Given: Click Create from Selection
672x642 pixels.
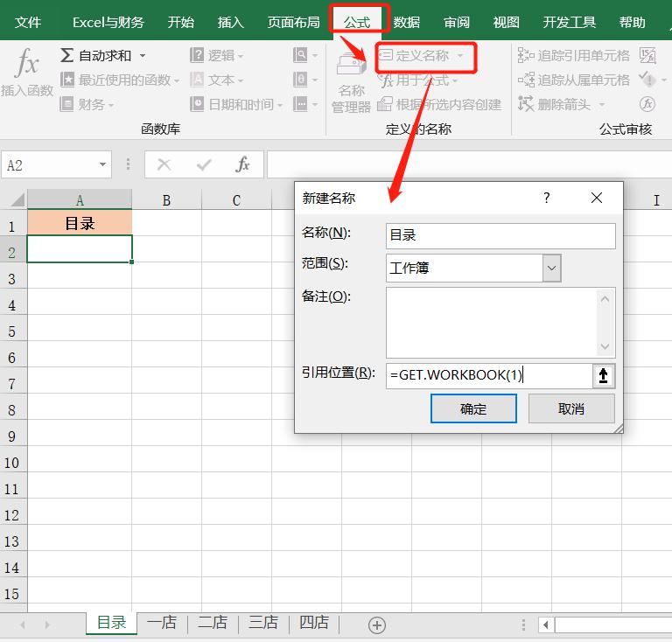Looking at the screenshot, I should pos(439,104).
